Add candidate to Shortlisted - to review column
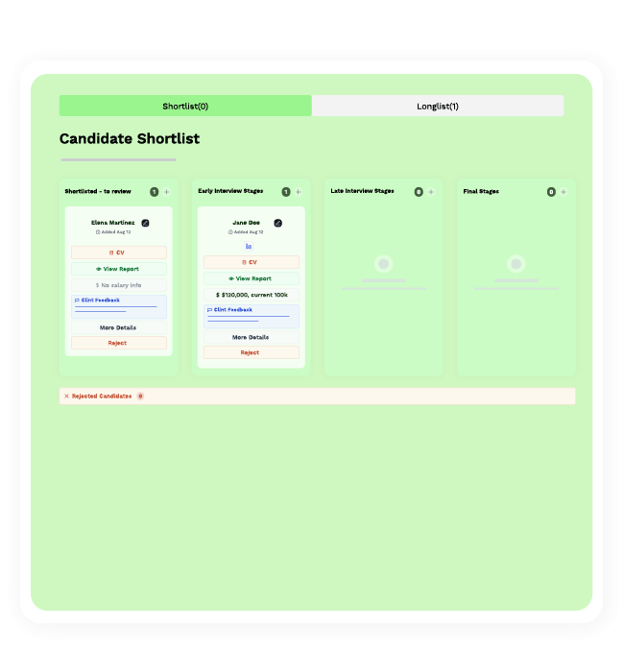The image size is (624, 672). [166, 192]
